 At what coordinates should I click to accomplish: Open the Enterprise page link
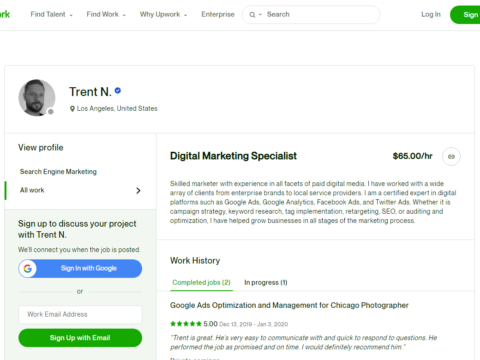click(218, 14)
